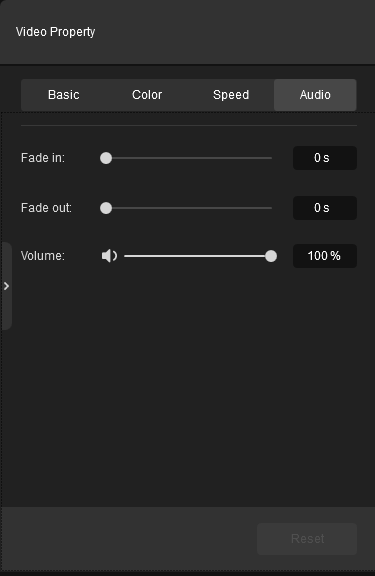Click the Fade out seconds value field
375x576 pixels.
(x=325, y=208)
